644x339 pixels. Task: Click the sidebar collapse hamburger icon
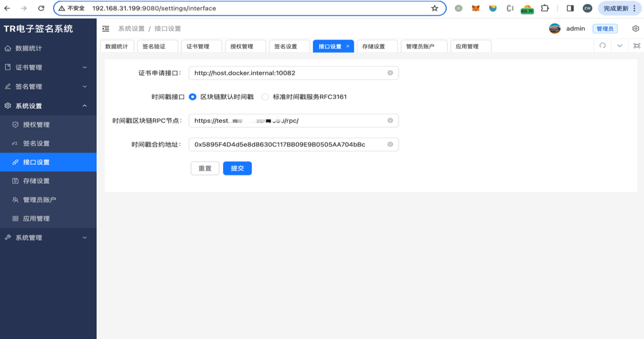tap(105, 29)
